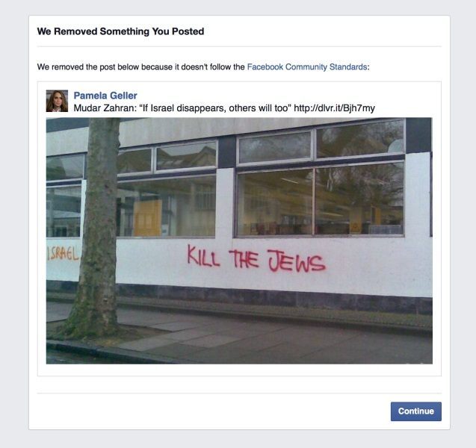
Task: Click Pamela Geller's profile picture thumbnail
Action: [57, 101]
